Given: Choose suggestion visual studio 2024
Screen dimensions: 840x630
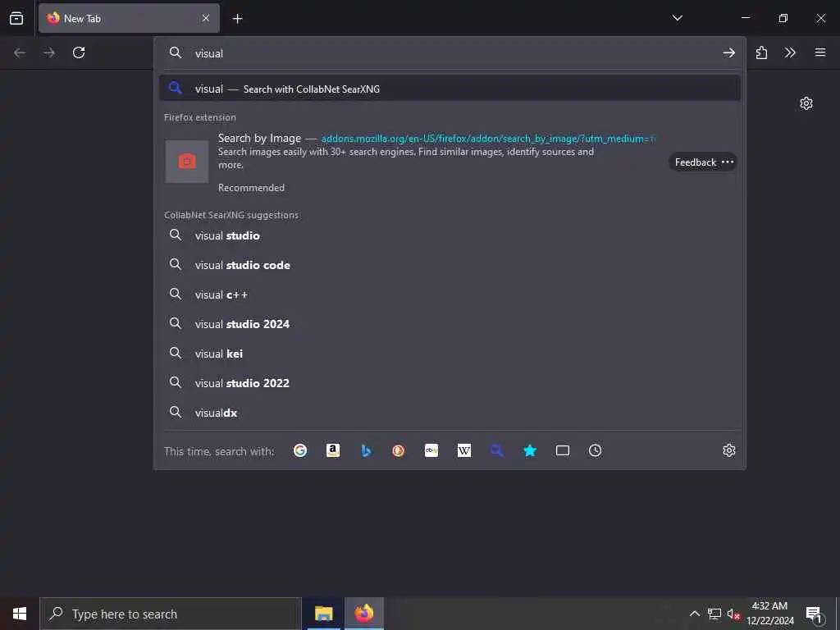Looking at the screenshot, I should pos(450,324).
